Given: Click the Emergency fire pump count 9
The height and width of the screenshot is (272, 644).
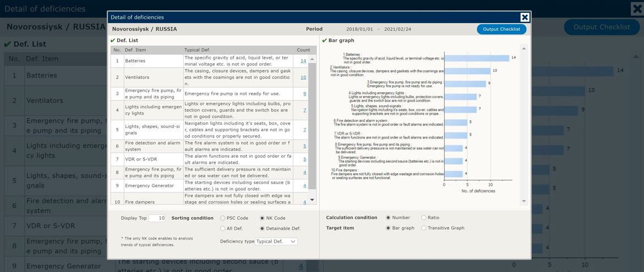Looking at the screenshot, I should (304, 94).
